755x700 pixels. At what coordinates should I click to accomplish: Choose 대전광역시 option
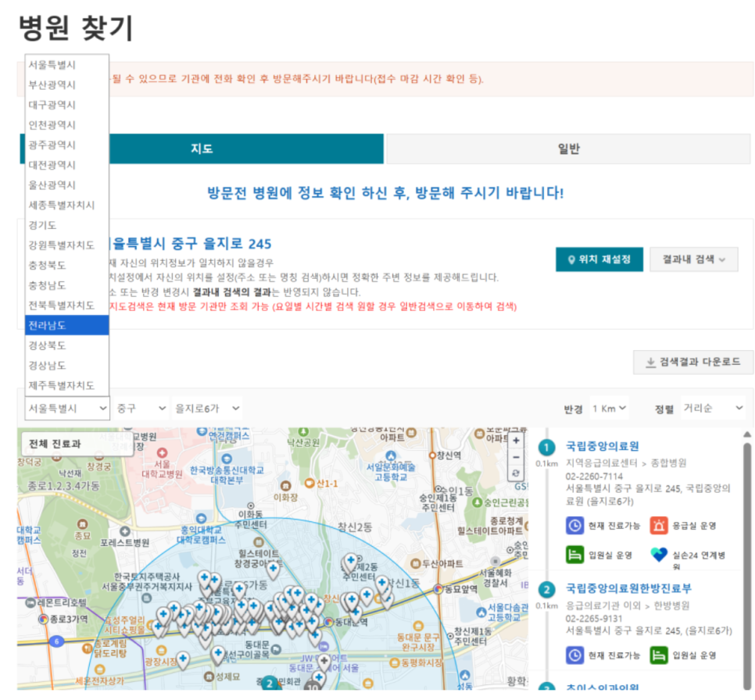coord(67,165)
